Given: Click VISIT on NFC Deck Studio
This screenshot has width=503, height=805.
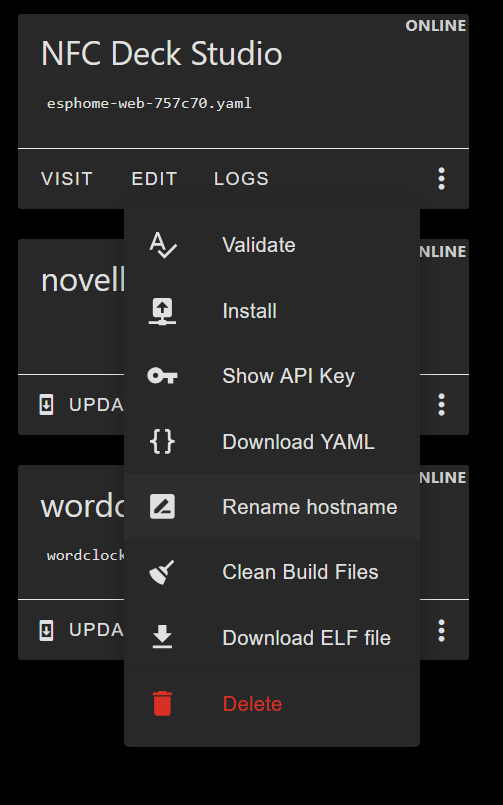Looking at the screenshot, I should [67, 179].
